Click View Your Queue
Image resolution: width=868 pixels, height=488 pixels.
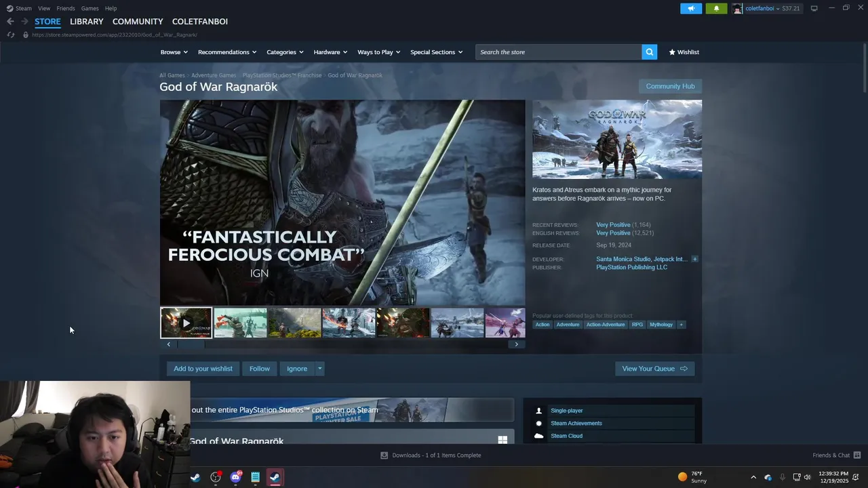pyautogui.click(x=654, y=369)
